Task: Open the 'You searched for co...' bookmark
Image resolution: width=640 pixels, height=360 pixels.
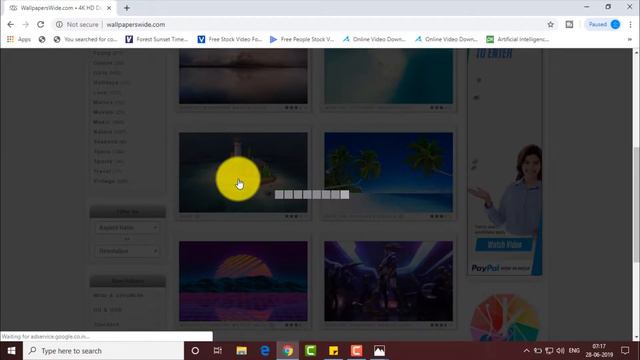Action: (x=85, y=39)
